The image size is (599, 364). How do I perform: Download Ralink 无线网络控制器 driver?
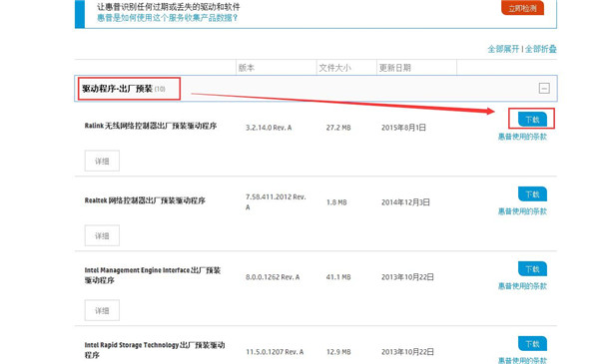(532, 120)
